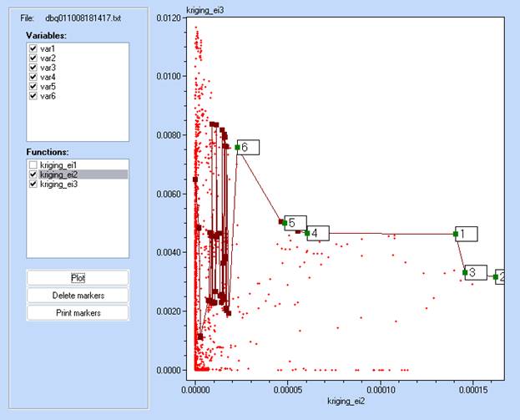
Task: Toggle the var2 checkbox
Action: (33, 58)
